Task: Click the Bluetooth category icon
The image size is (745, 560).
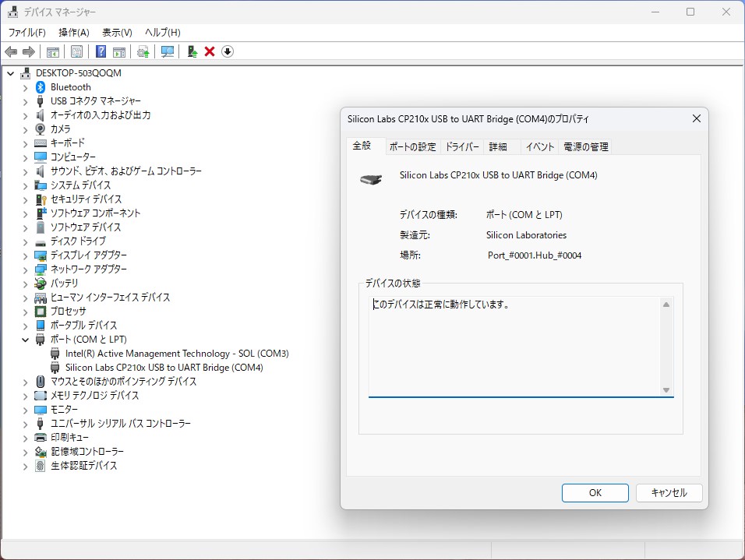Action: [x=41, y=87]
